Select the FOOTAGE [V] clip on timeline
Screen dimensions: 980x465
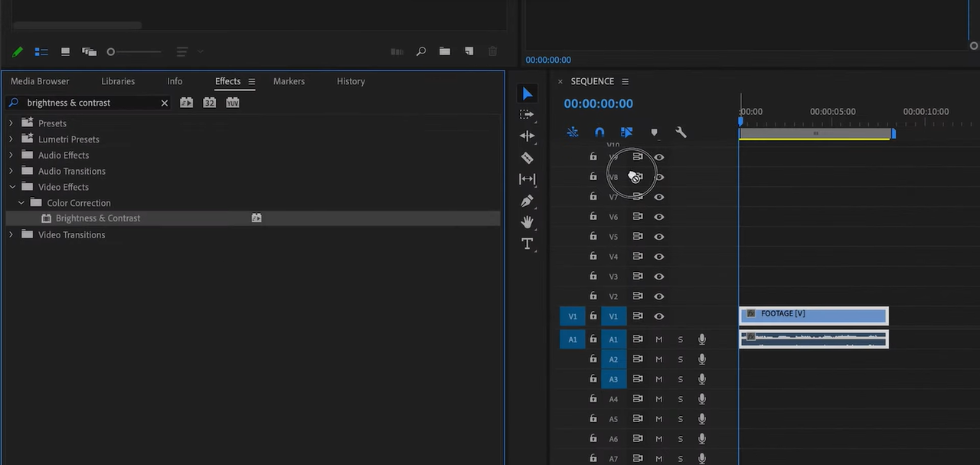[x=813, y=314]
